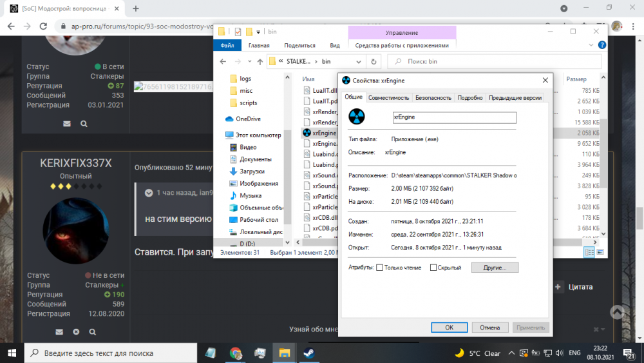Switch Explorer to details view layout icon
Viewport: 644px width, 363px height.
tap(590, 253)
